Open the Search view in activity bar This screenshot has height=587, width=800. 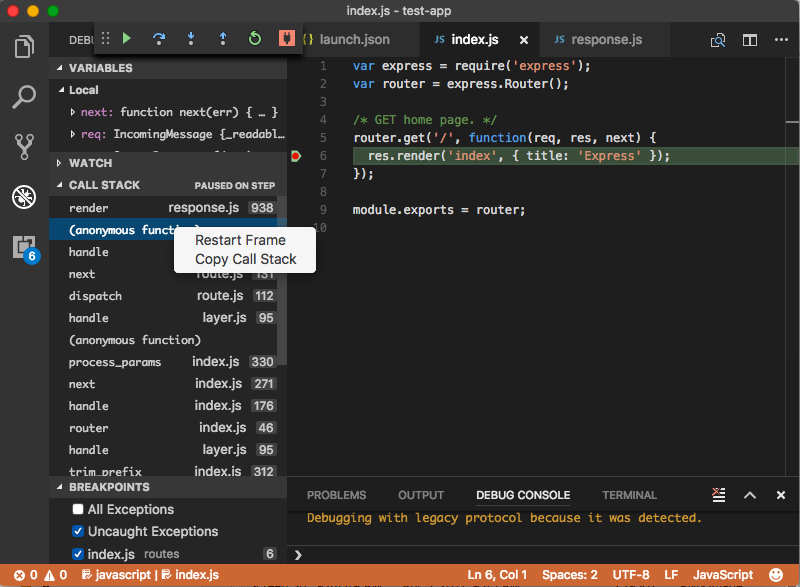pyautogui.click(x=24, y=96)
